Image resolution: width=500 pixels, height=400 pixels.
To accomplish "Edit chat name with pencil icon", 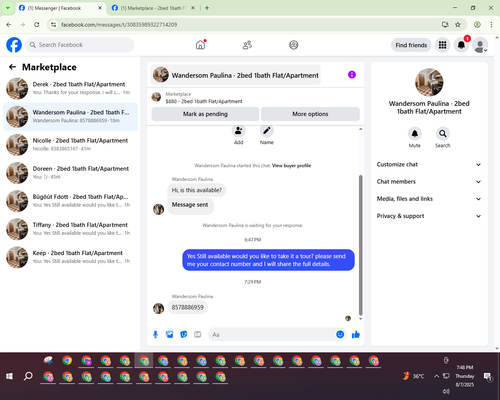I will [x=267, y=131].
